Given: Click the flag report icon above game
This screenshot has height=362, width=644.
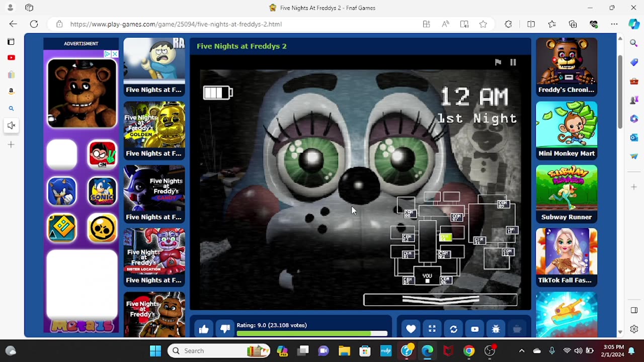Looking at the screenshot, I should (x=498, y=62).
